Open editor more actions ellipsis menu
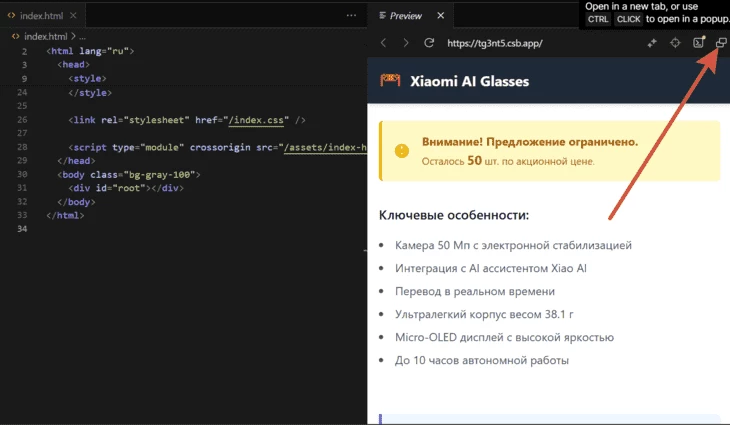 coord(351,15)
